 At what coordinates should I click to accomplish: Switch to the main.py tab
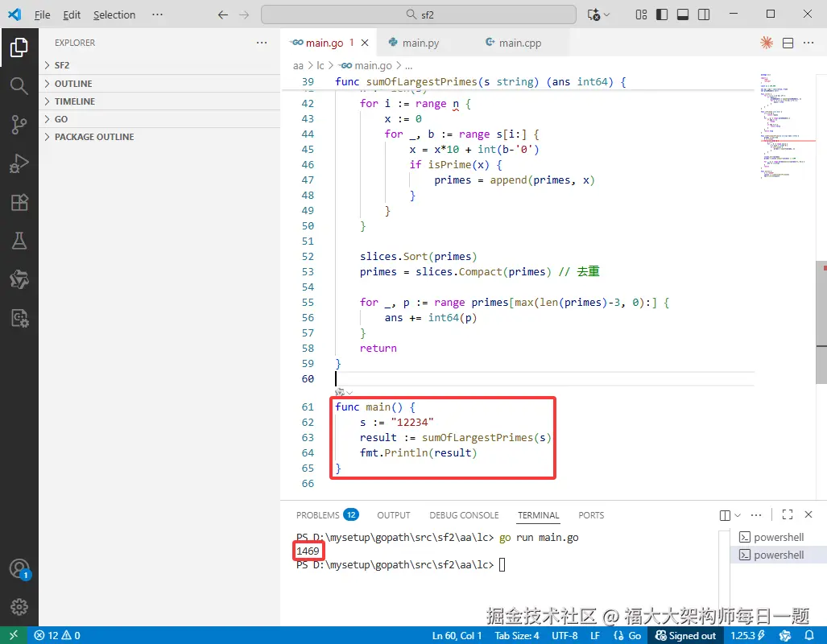pos(420,43)
